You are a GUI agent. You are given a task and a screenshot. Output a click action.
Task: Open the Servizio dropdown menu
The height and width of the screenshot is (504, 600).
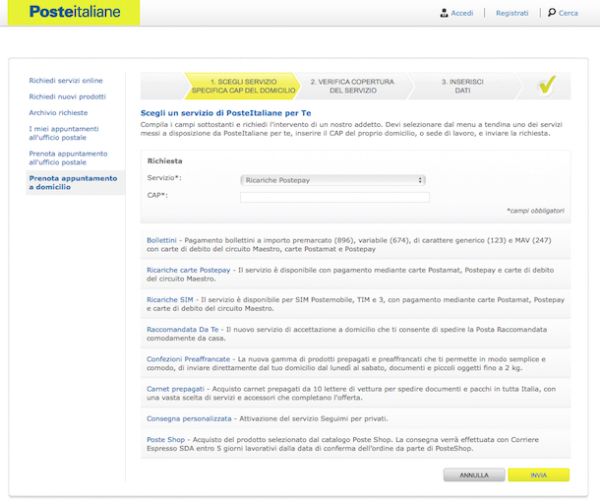coord(334,180)
